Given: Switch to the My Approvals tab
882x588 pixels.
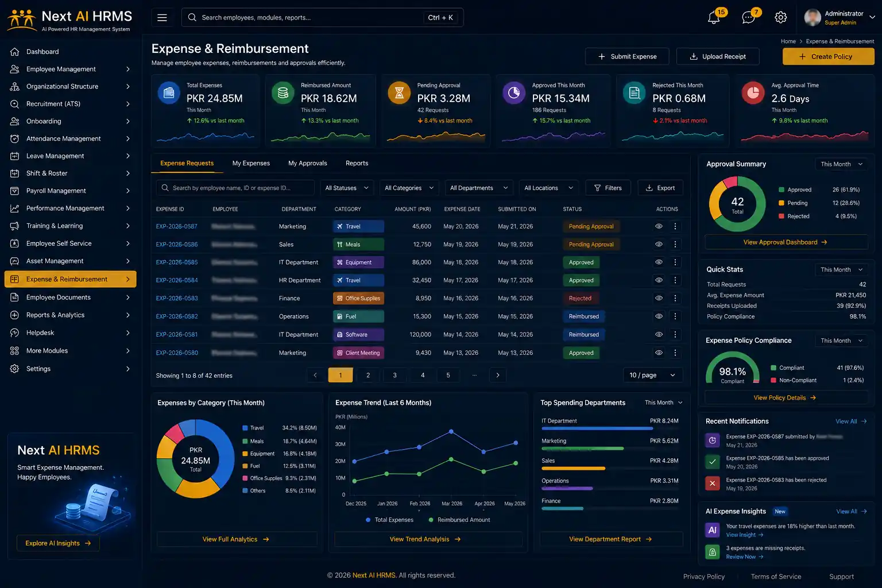Looking at the screenshot, I should tap(308, 163).
